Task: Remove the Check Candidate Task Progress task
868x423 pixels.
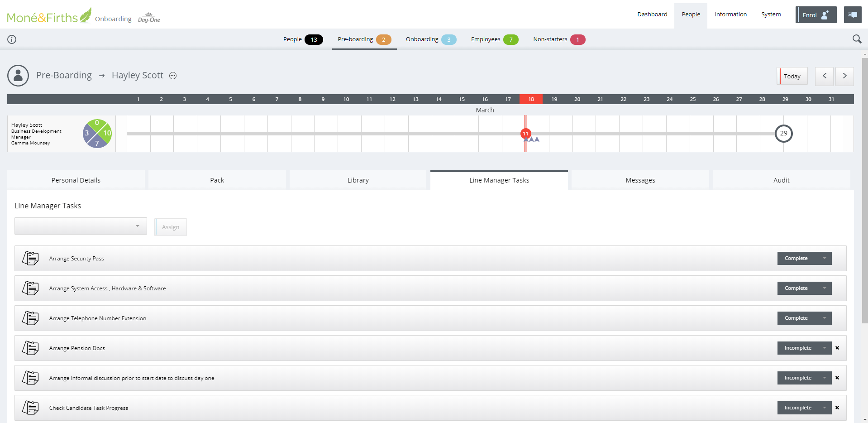Action: point(837,408)
